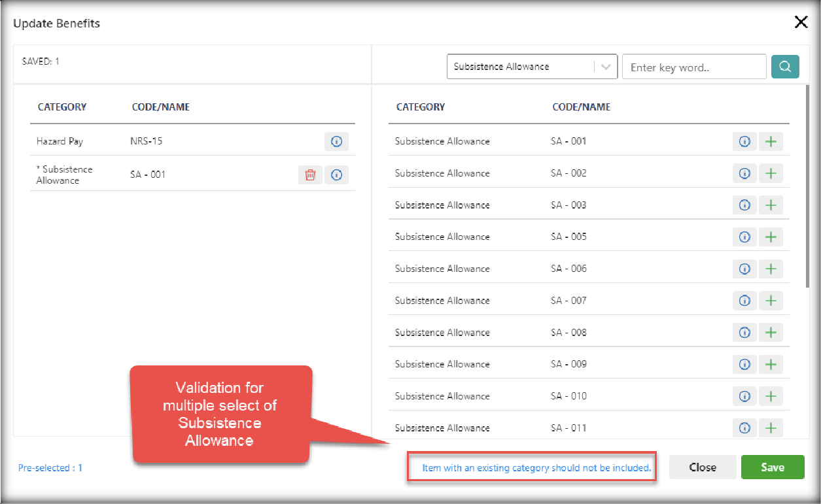The height and width of the screenshot is (504, 821).
Task: Click the keyword search input field
Action: click(x=693, y=67)
